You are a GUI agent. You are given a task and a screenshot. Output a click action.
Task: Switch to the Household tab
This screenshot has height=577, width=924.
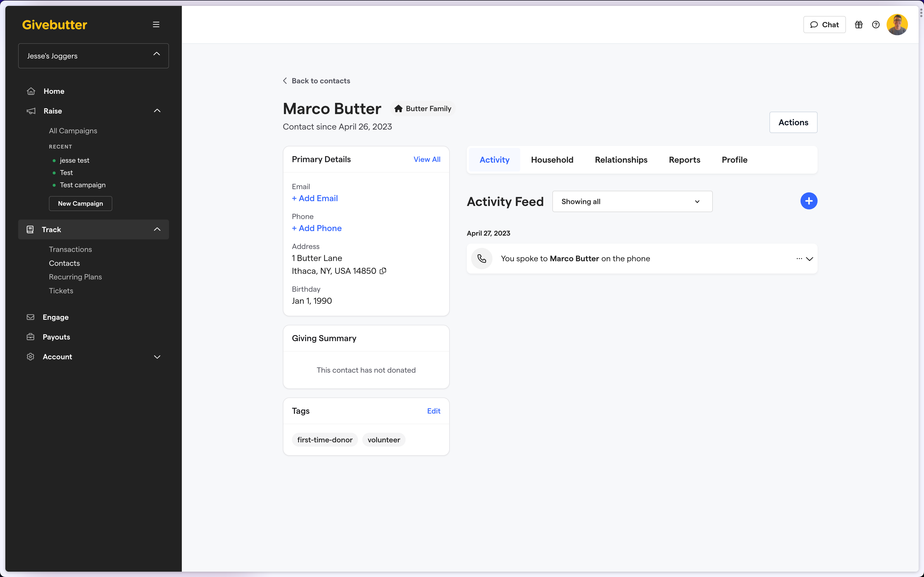click(552, 159)
